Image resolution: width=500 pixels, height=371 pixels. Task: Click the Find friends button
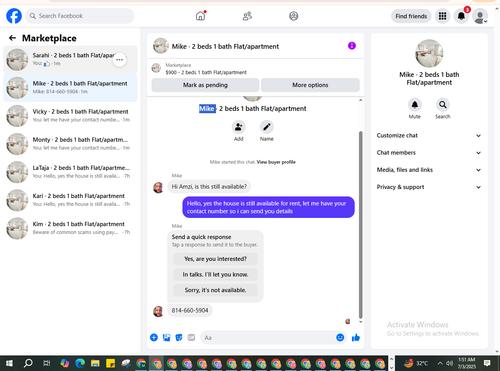pos(411,16)
